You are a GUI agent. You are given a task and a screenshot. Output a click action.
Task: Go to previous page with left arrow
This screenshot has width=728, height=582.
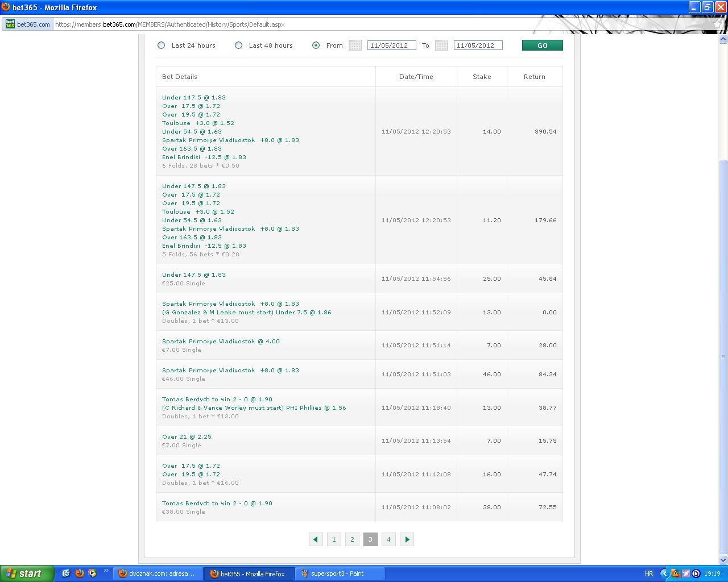pos(316,539)
